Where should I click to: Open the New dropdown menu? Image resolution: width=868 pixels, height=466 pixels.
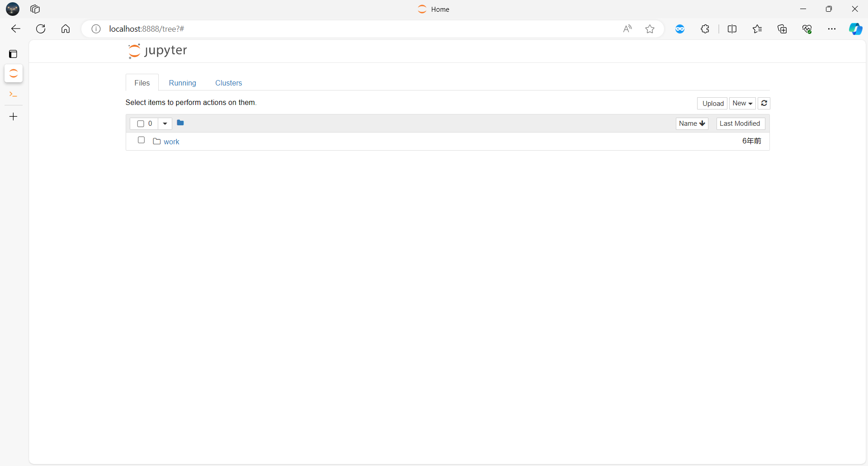click(742, 103)
